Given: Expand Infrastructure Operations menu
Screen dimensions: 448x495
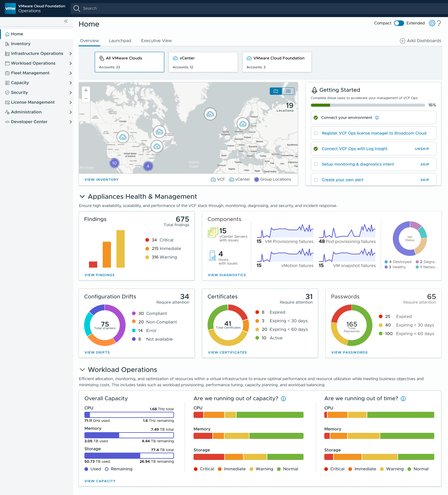Looking at the screenshot, I should point(70,54).
